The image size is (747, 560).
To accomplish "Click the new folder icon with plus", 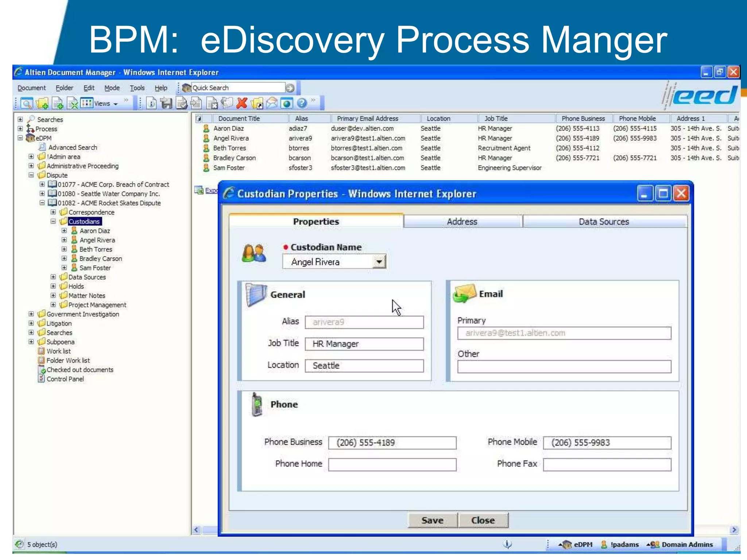I will coord(42,104).
